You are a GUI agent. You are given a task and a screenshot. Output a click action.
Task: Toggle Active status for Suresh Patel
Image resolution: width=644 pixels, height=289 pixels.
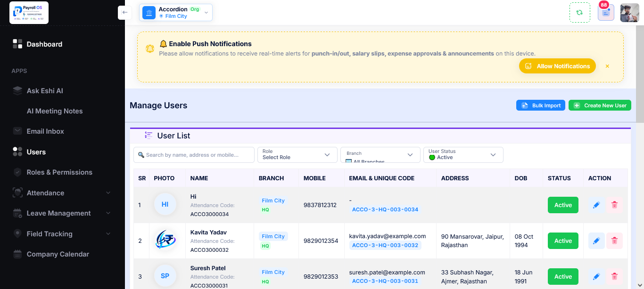coord(563,276)
